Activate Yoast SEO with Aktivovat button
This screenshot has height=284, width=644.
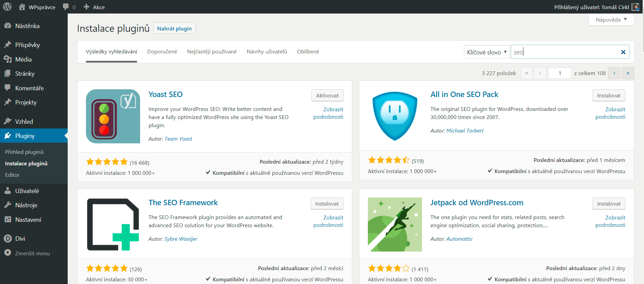(x=327, y=95)
